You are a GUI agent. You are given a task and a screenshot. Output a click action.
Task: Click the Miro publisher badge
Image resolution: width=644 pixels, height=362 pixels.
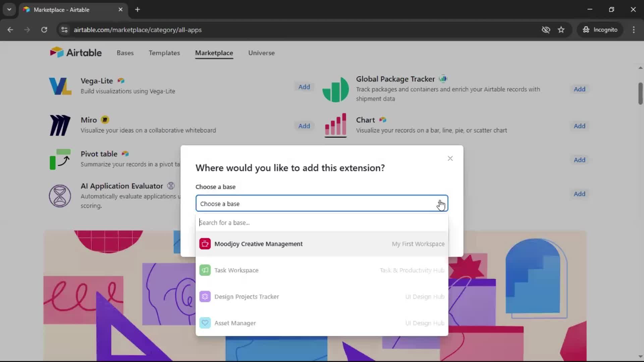(x=105, y=120)
